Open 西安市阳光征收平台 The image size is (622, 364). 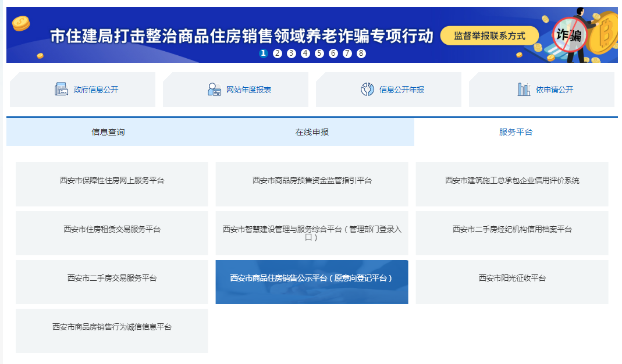click(512, 282)
